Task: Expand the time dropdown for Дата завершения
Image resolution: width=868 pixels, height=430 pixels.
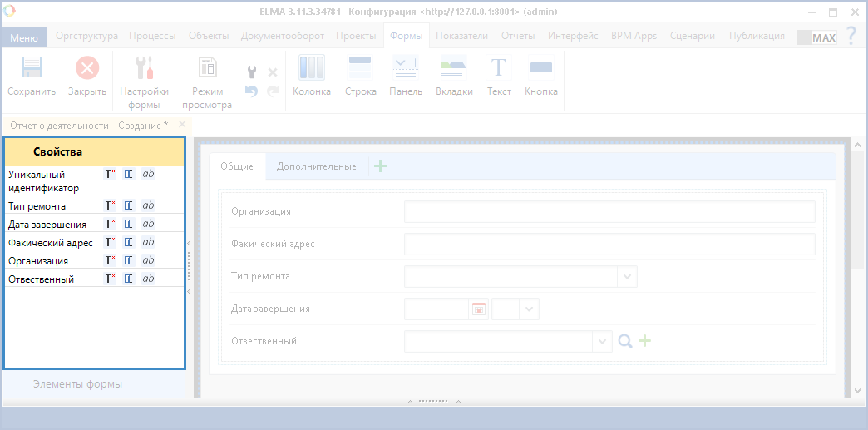Action: pyautogui.click(x=529, y=309)
